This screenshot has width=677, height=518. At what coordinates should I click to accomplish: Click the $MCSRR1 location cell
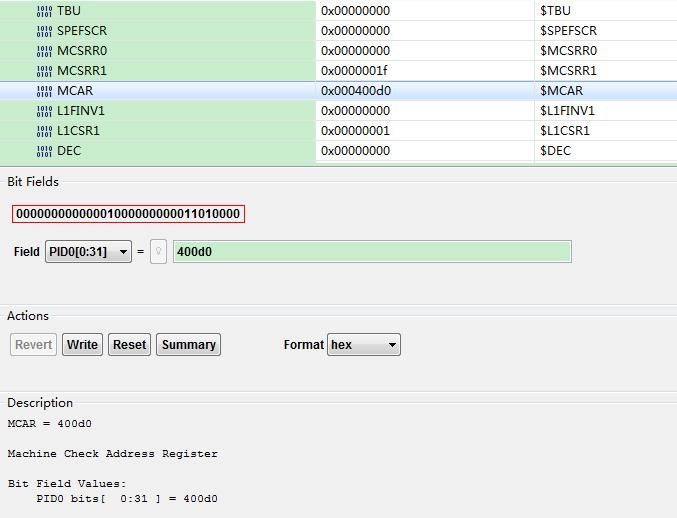pyautogui.click(x=568, y=71)
